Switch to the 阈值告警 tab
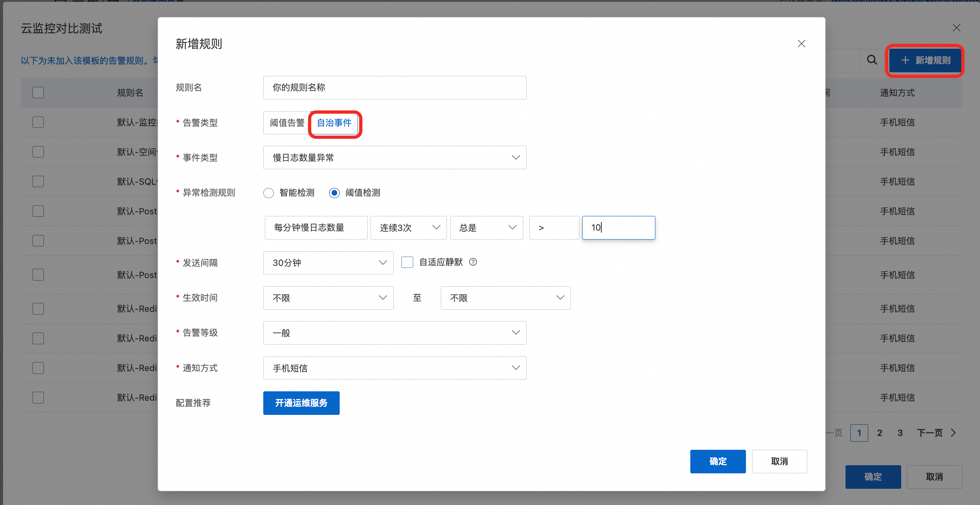 287,123
